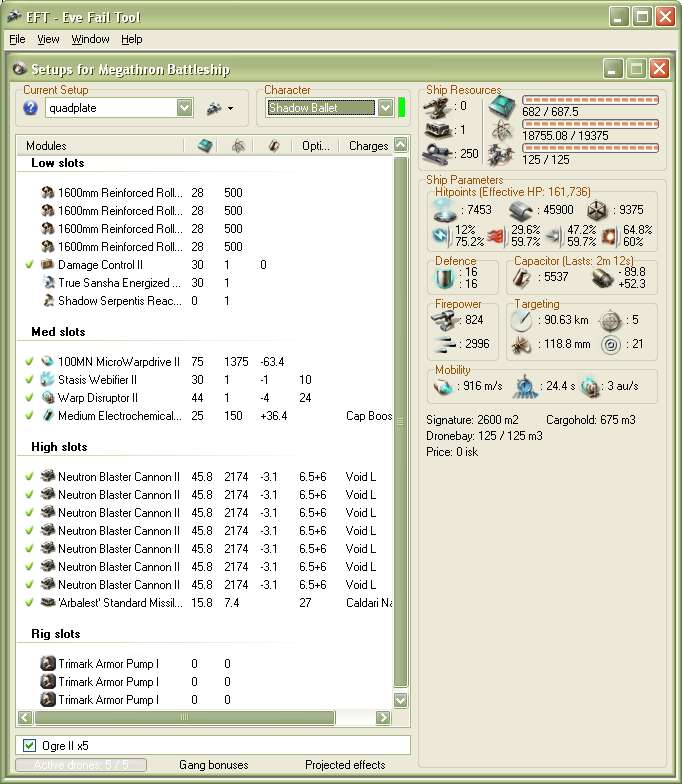Click the Active drones 5 / 5 button
This screenshot has height=784, width=682.
[81, 764]
